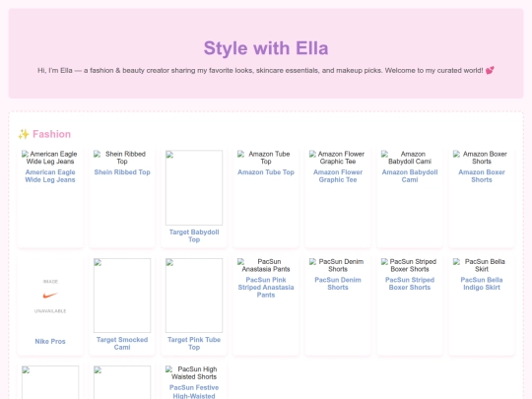Open the PacSun Denim Shorts link

click(x=338, y=284)
